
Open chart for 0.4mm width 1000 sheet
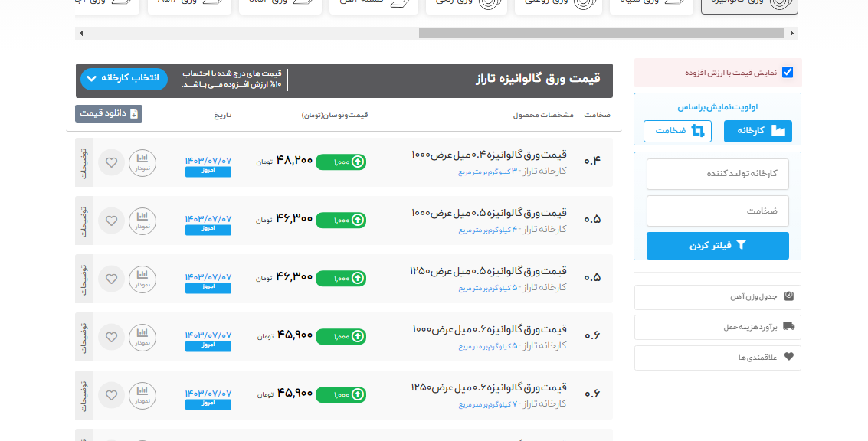tap(142, 162)
